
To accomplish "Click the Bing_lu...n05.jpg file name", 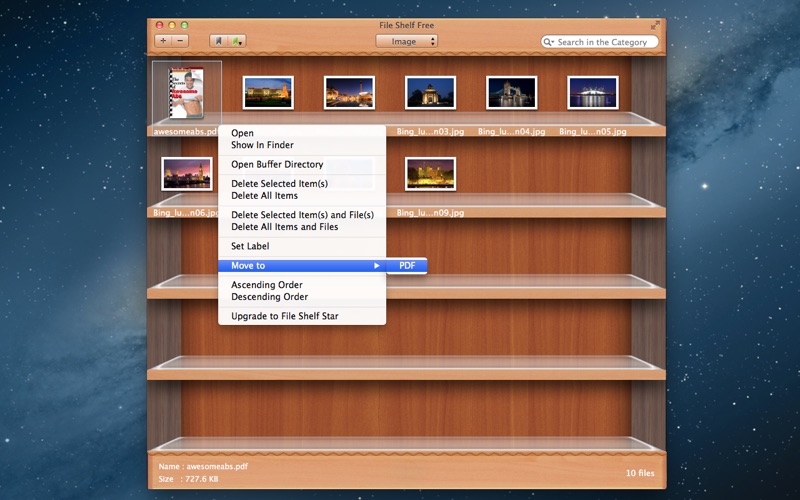I will (592, 131).
